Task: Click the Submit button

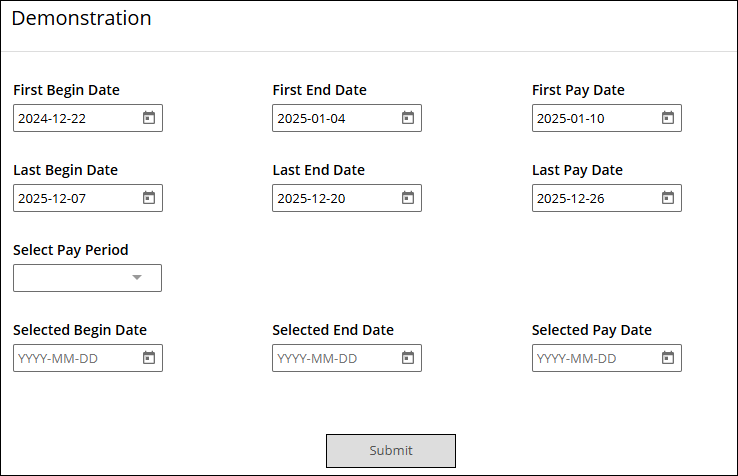Action: [x=391, y=451]
